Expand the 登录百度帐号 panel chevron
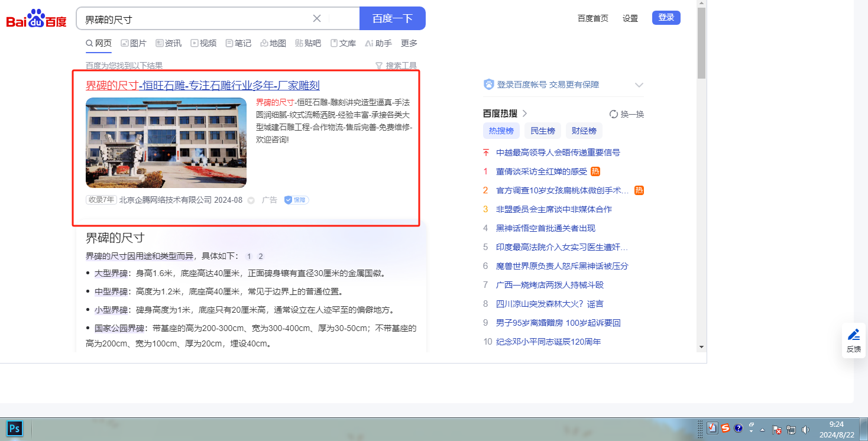Screen dimensions: 868x441 (639, 85)
